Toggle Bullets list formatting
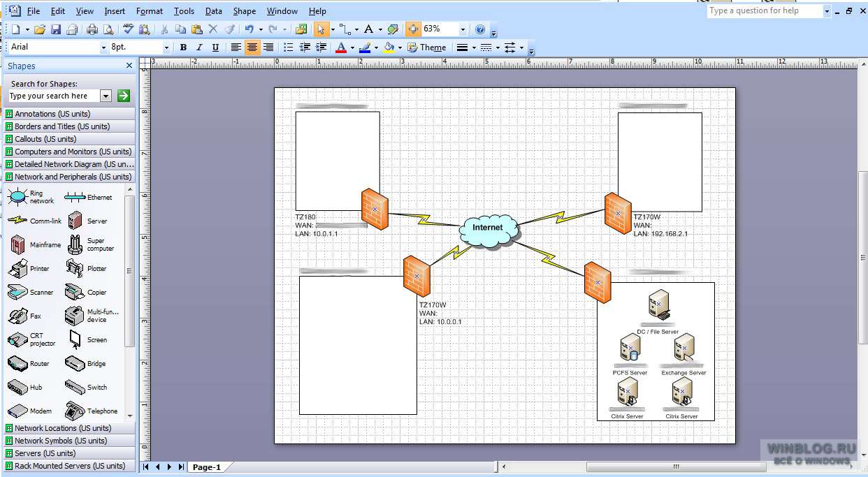Screen dimensions: 868x477 coord(289,47)
